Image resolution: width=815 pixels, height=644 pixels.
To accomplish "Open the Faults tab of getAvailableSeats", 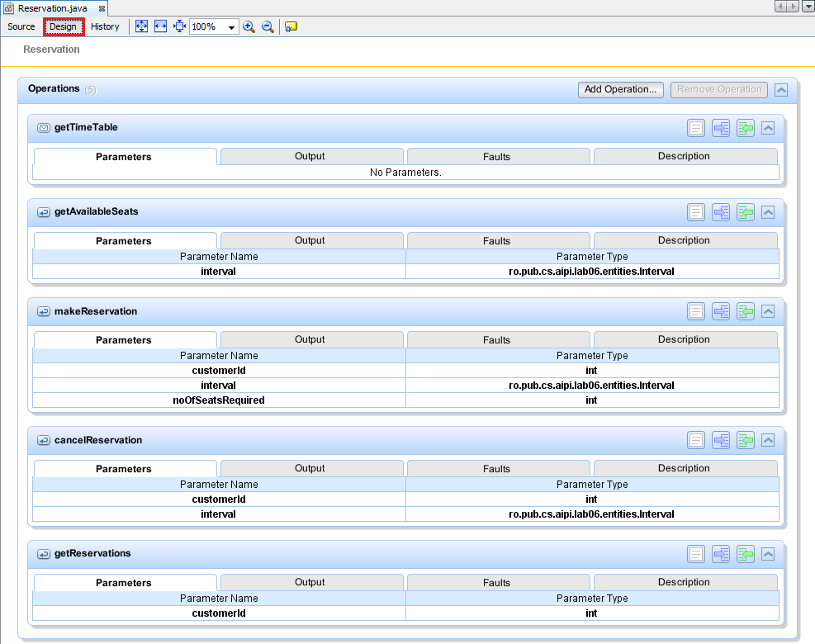I will tap(499, 240).
